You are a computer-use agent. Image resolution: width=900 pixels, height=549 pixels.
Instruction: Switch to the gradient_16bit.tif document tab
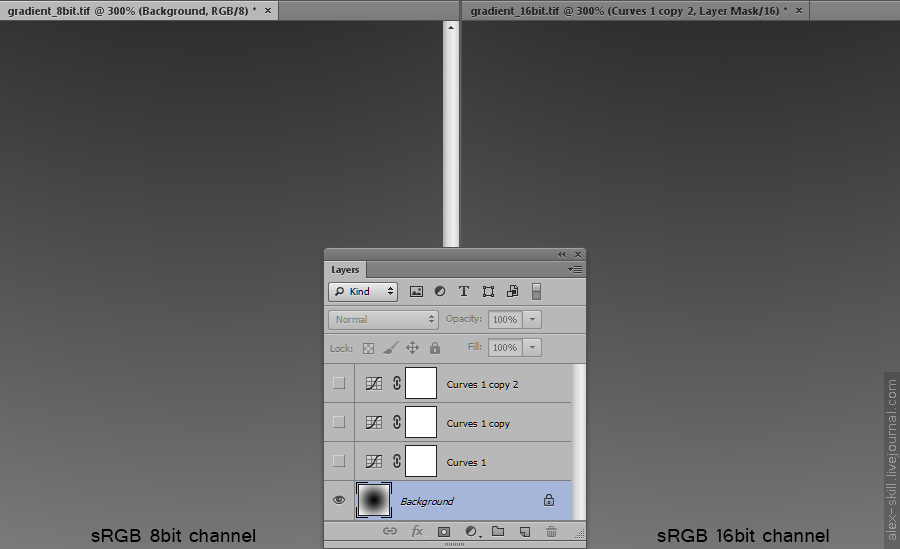point(628,10)
